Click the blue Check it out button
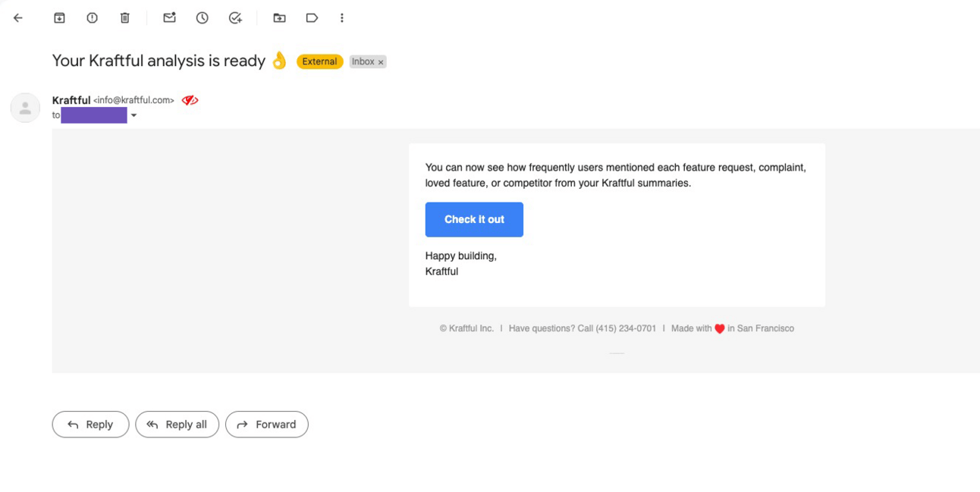This screenshot has width=980, height=492. tap(474, 220)
